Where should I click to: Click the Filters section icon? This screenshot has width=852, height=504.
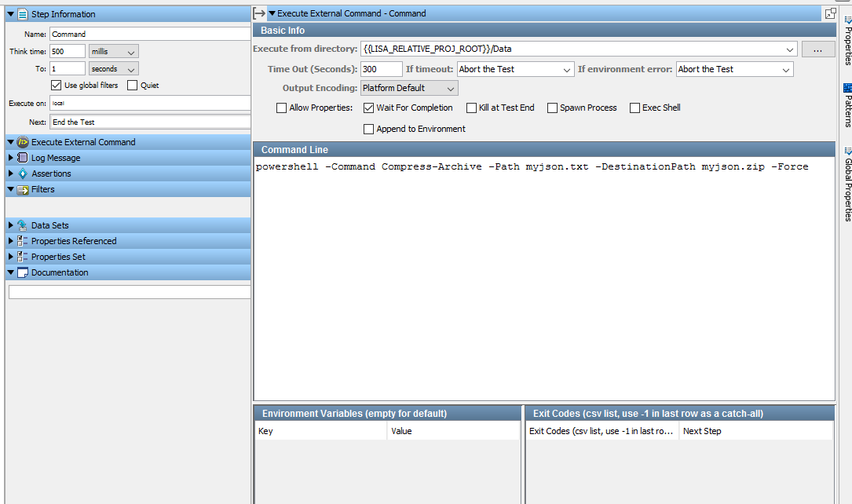(x=23, y=189)
